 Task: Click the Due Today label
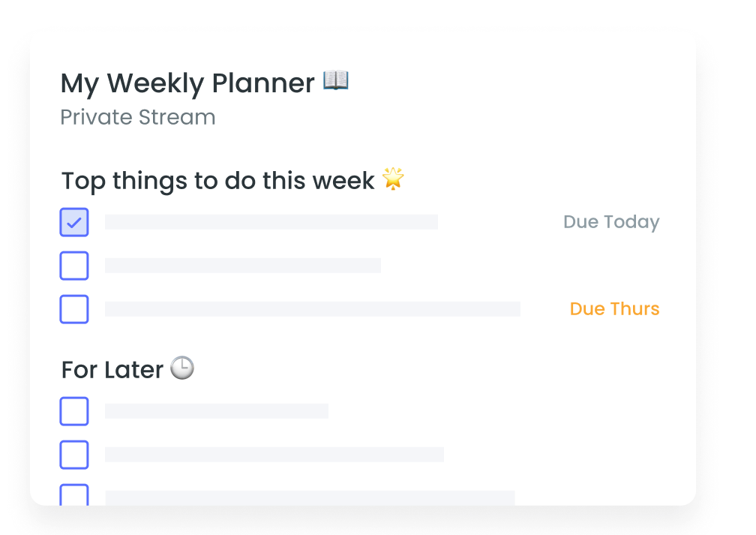[x=611, y=222]
